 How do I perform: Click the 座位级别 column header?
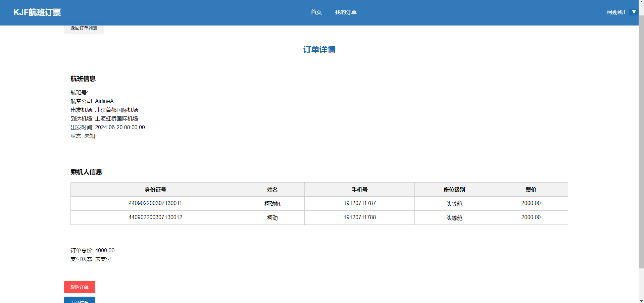tap(454, 190)
